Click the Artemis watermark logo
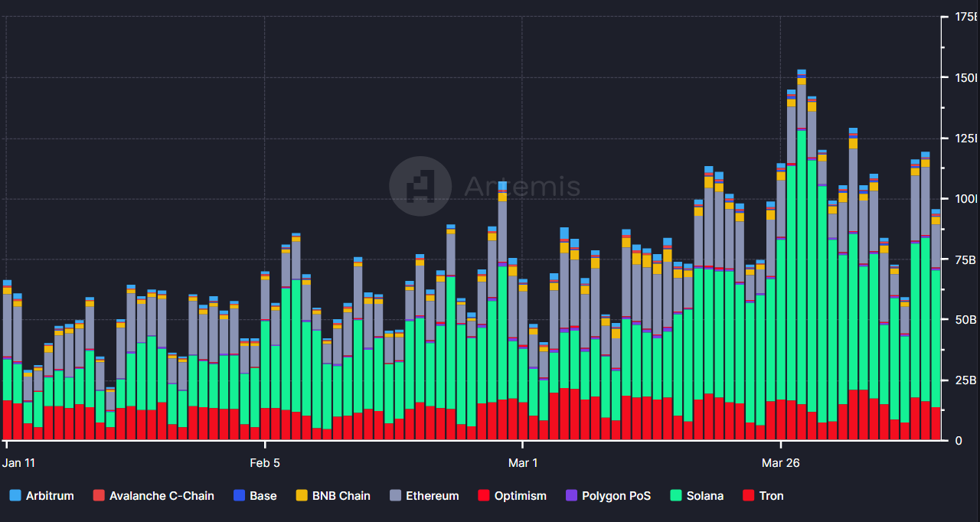Screen dimensions: 980x522 click(420, 186)
